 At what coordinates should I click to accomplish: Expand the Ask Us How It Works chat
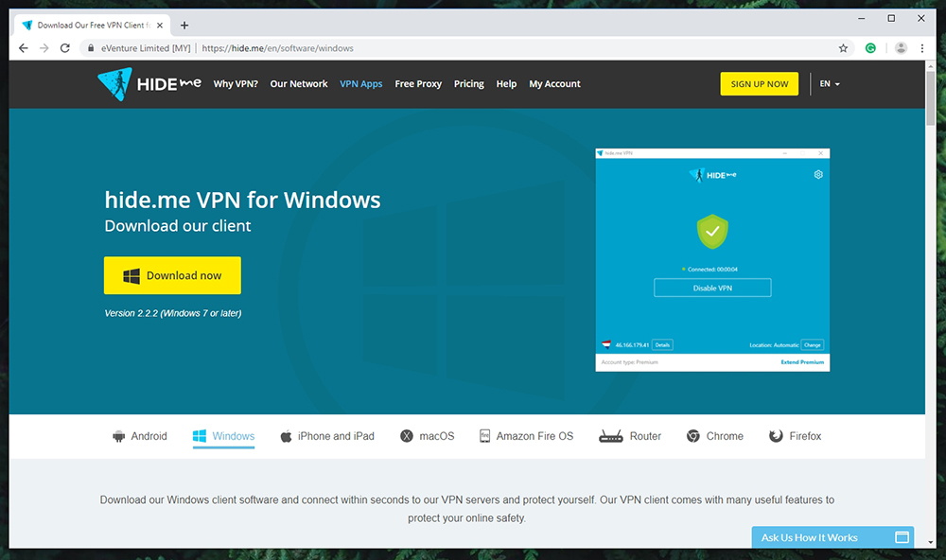(x=832, y=537)
